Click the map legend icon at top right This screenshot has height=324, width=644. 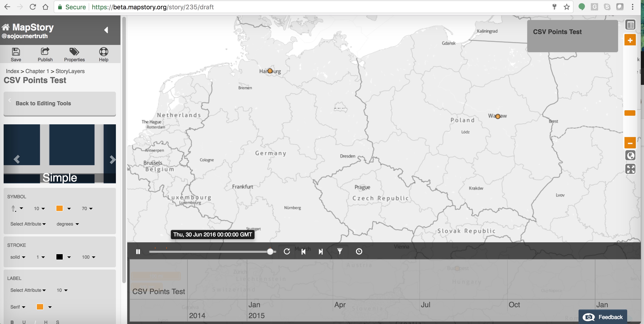pos(631,24)
